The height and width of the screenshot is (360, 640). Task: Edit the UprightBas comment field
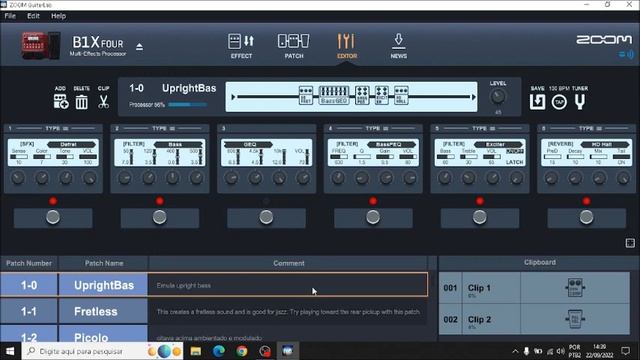(288, 285)
